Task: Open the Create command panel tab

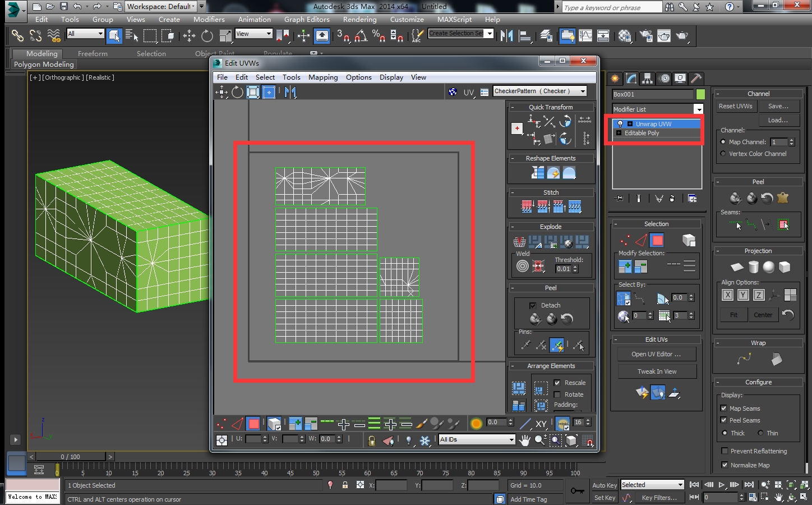Action: point(615,79)
